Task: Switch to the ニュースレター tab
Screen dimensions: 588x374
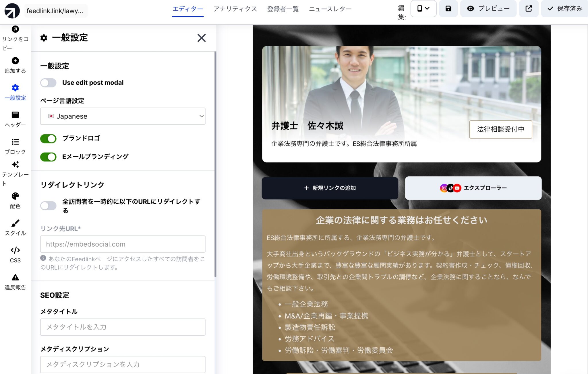Action: (330, 9)
